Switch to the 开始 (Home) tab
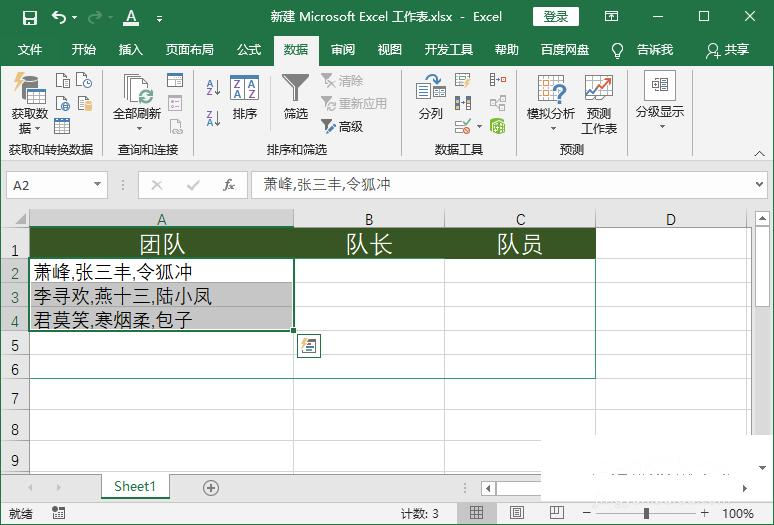Image resolution: width=774 pixels, height=525 pixels. (x=83, y=50)
